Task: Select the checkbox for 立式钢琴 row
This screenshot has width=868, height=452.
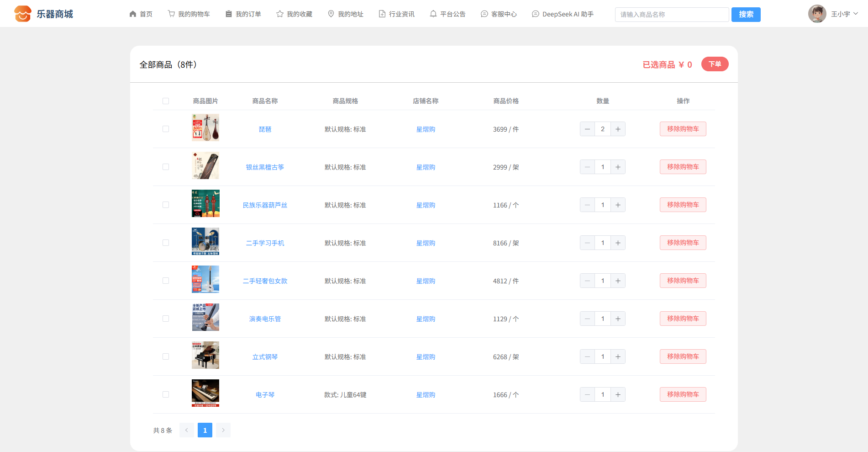Action: [166, 357]
